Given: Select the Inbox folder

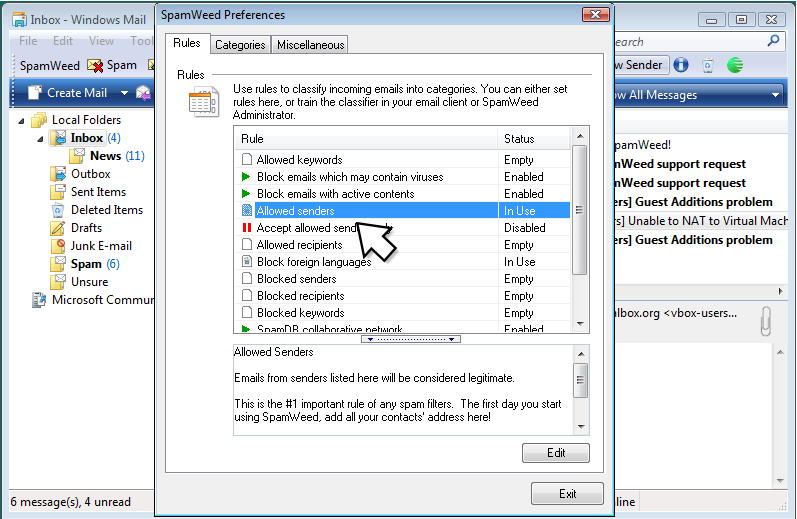Looking at the screenshot, I should pos(85,138).
